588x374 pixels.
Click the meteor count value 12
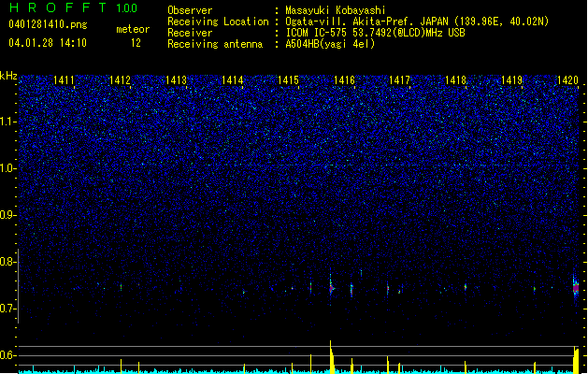coord(136,43)
